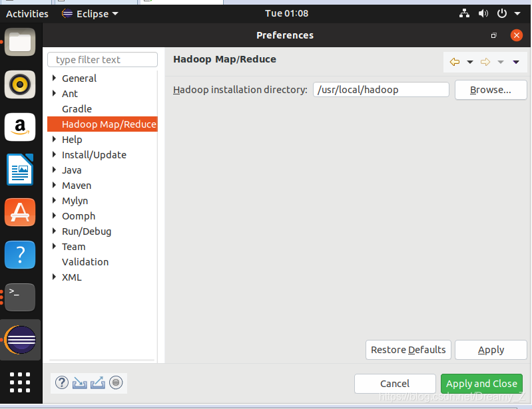Open the Amazon dock launcher
Image resolution: width=532 pixels, height=409 pixels.
click(x=20, y=127)
